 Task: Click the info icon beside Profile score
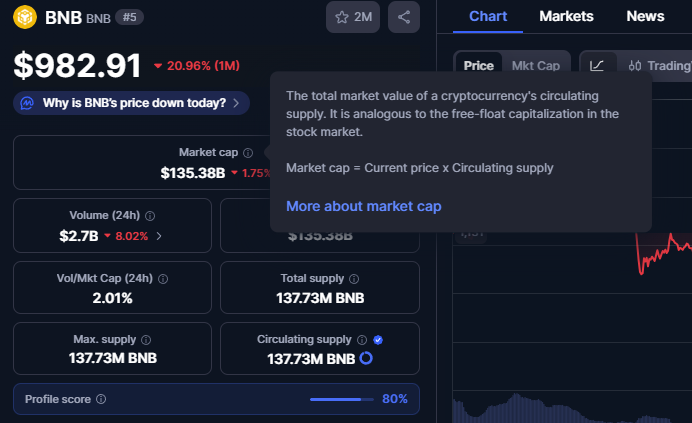101,399
